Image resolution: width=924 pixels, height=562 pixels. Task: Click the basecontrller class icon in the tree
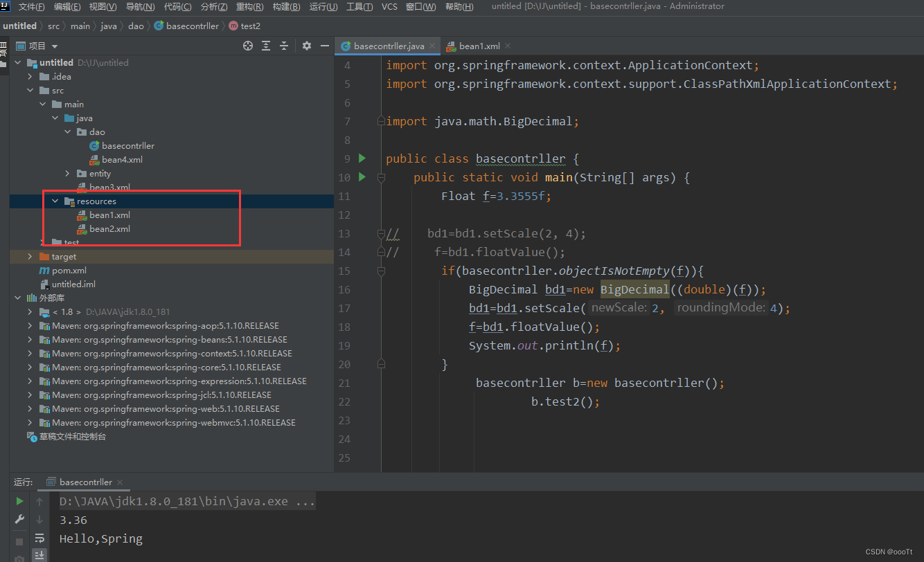(x=95, y=146)
